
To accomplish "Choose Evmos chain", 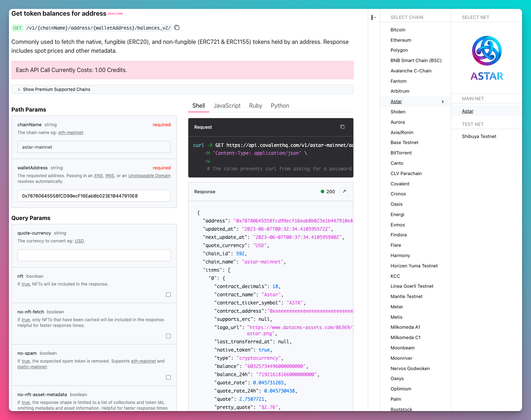I will [x=397, y=225].
